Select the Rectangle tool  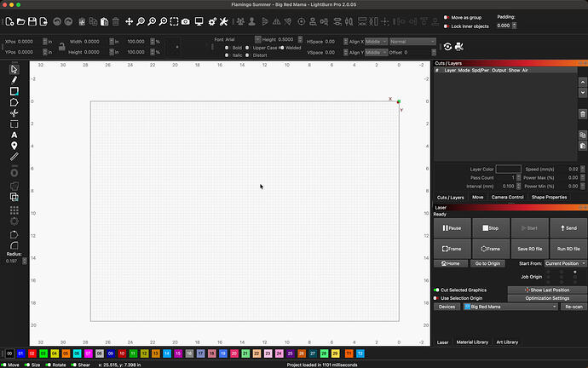point(14,91)
